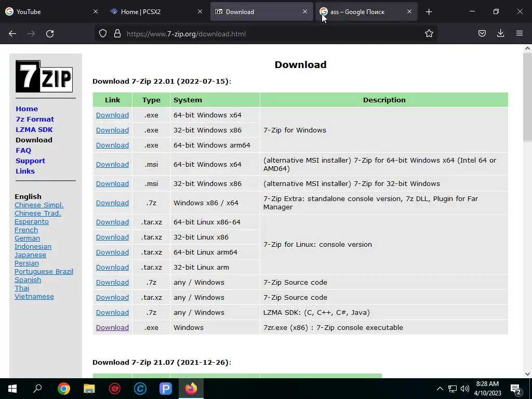
Task: Close the YouTube tab
Action: point(96,11)
